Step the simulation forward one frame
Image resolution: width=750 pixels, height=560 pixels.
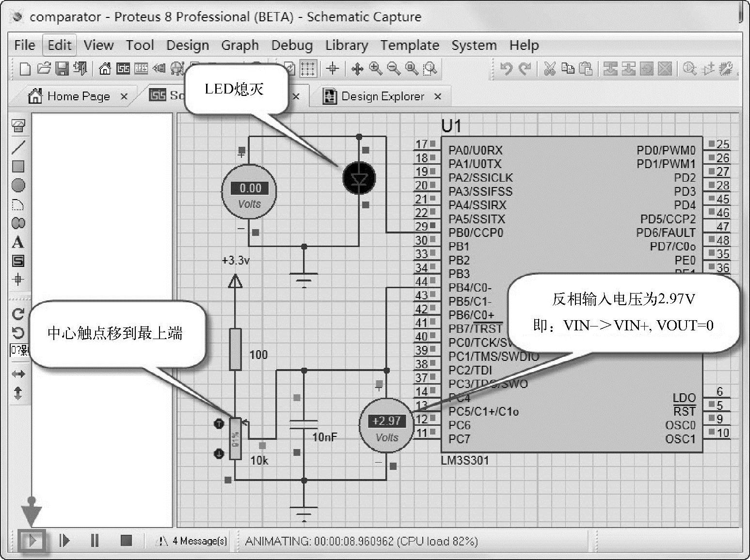(x=64, y=540)
